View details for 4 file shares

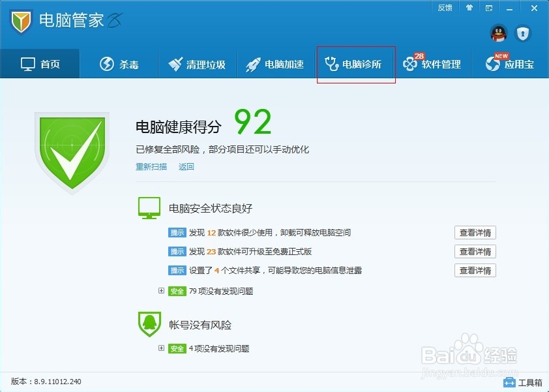(x=475, y=271)
